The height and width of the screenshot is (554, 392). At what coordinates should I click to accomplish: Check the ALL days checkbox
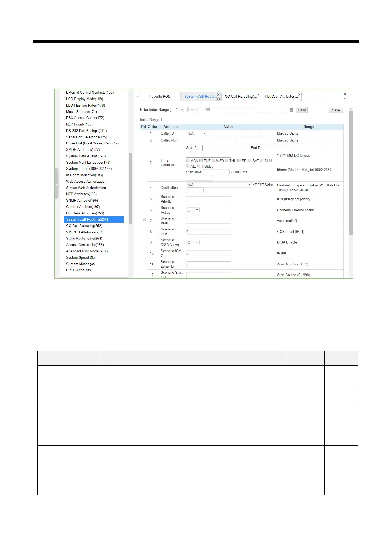click(188, 166)
